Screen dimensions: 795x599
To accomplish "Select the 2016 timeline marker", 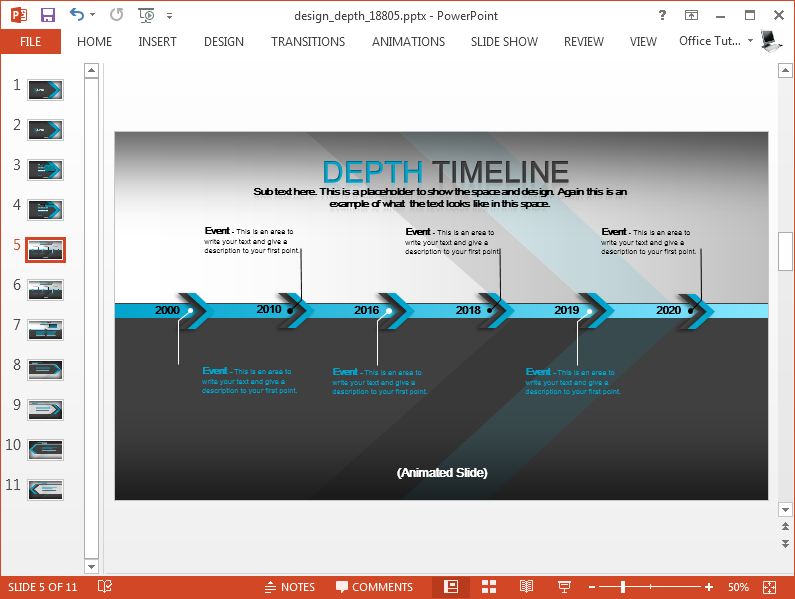I will 367,310.
